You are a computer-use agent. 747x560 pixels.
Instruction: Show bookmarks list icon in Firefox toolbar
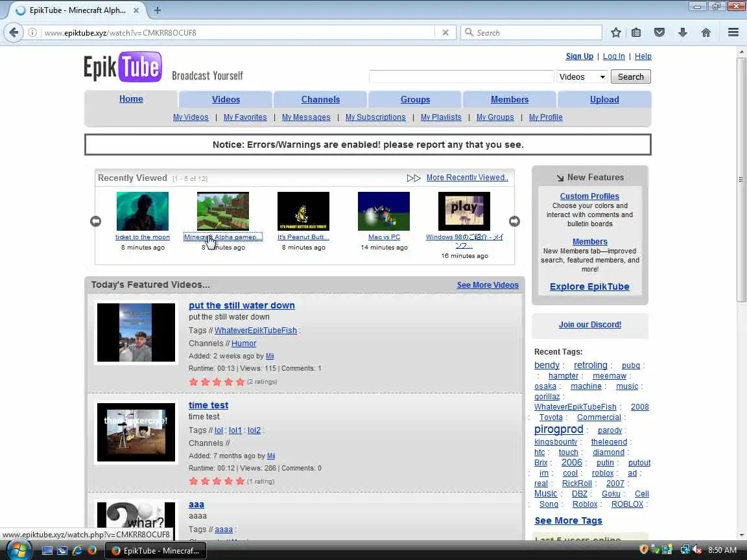636,32
